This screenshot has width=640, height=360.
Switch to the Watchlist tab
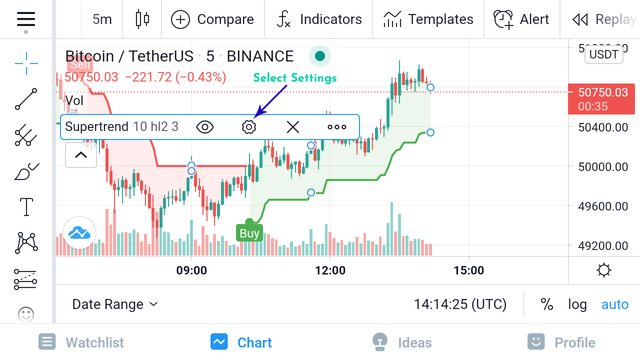click(x=81, y=342)
